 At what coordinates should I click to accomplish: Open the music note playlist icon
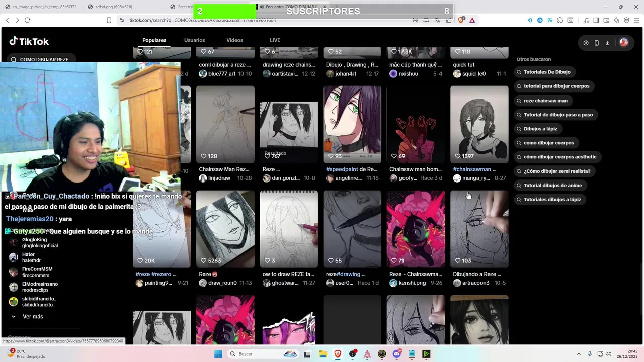click(x=586, y=20)
